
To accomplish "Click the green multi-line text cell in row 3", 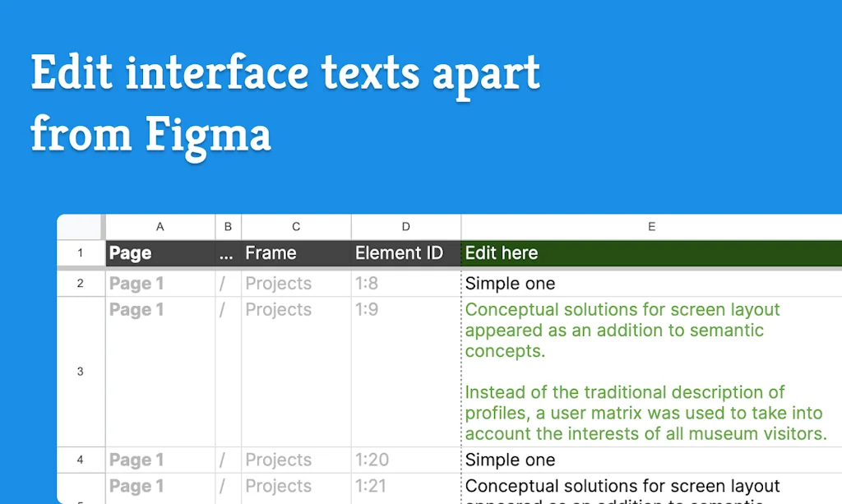I will point(651,372).
